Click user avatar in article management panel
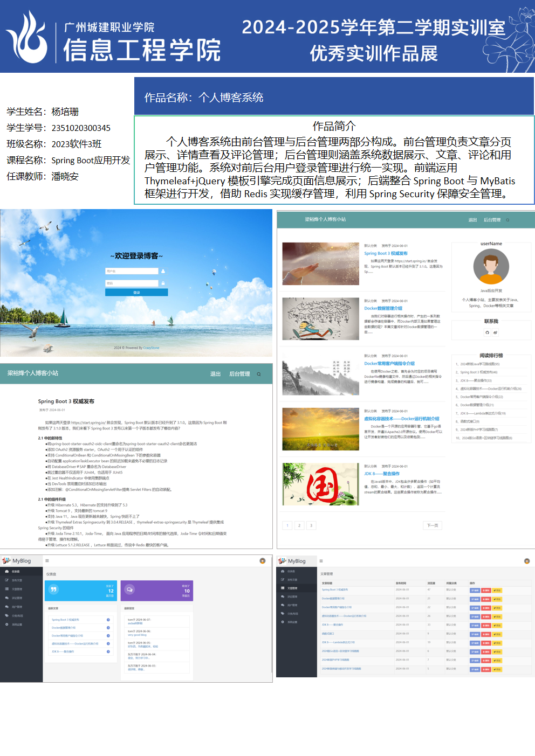535x756 pixels. (x=526, y=561)
